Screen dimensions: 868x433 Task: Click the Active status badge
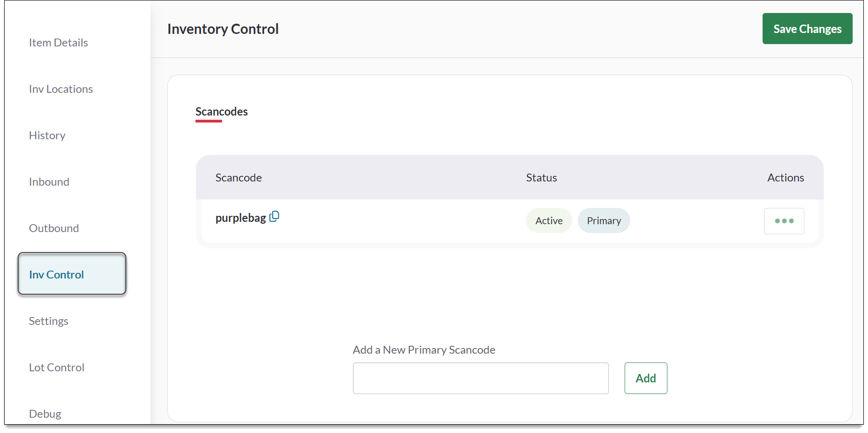pyautogui.click(x=548, y=221)
